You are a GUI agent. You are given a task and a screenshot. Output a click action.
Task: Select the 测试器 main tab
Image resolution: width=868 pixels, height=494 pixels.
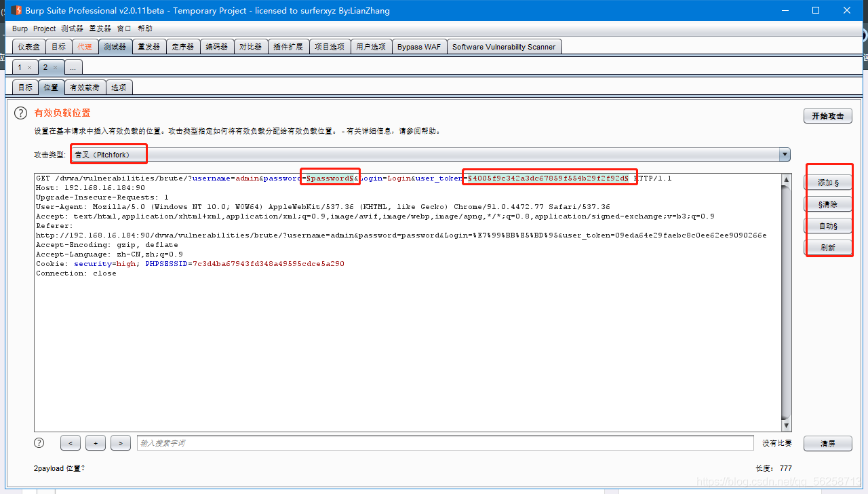point(115,47)
